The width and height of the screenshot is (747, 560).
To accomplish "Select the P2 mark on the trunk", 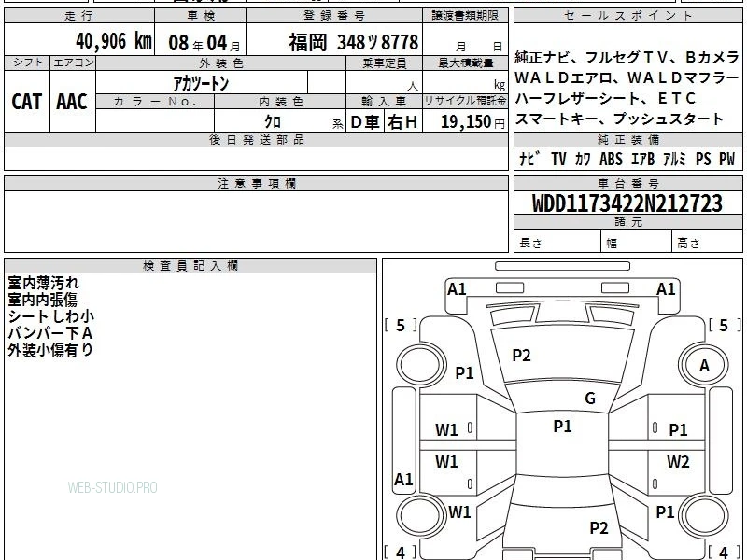I will point(599,527).
